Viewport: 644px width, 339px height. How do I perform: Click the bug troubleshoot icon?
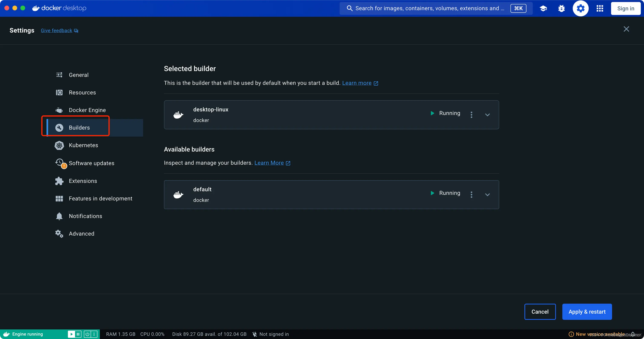coord(562,9)
